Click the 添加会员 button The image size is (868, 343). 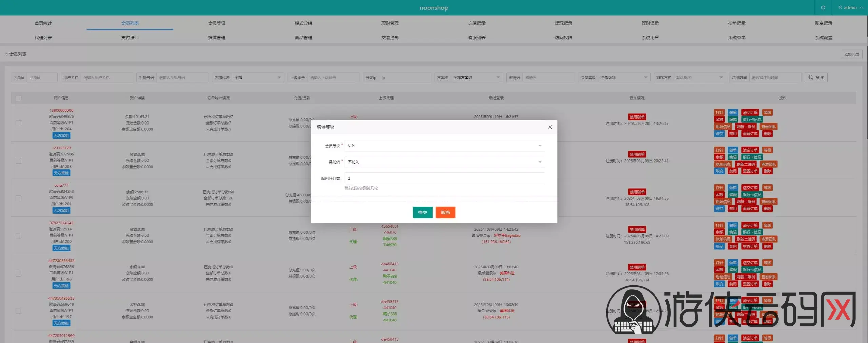[851, 54]
